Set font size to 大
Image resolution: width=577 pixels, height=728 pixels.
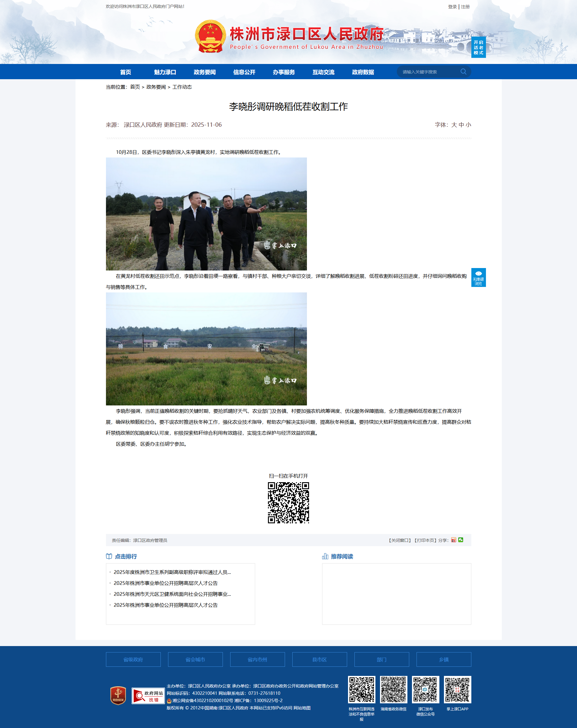[x=454, y=125]
